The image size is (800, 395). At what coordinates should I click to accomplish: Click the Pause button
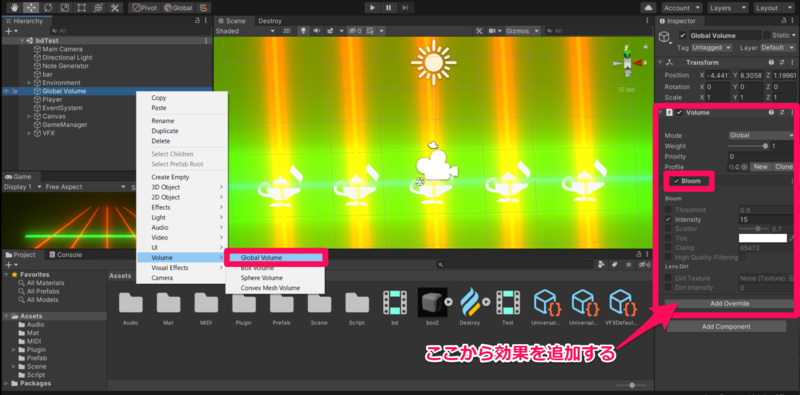point(389,8)
